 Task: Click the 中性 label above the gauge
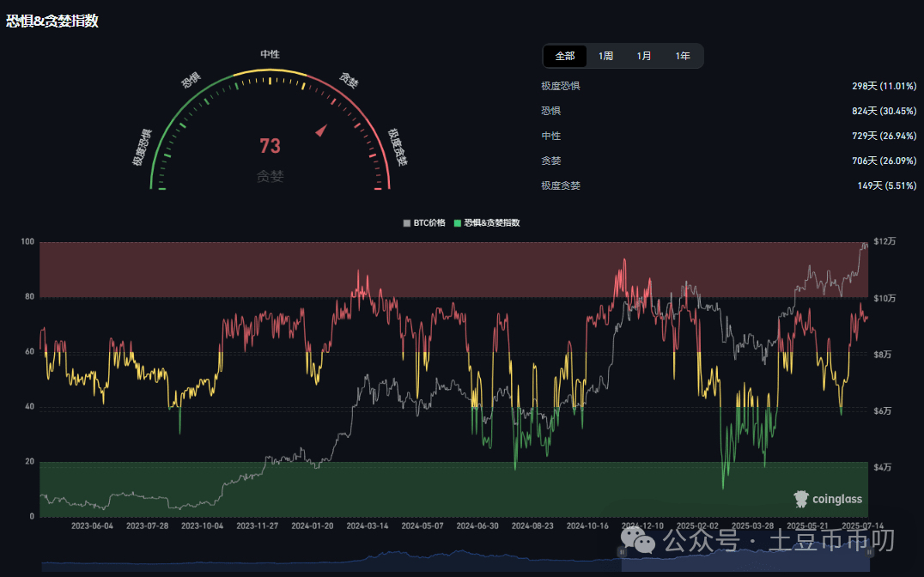[270, 54]
